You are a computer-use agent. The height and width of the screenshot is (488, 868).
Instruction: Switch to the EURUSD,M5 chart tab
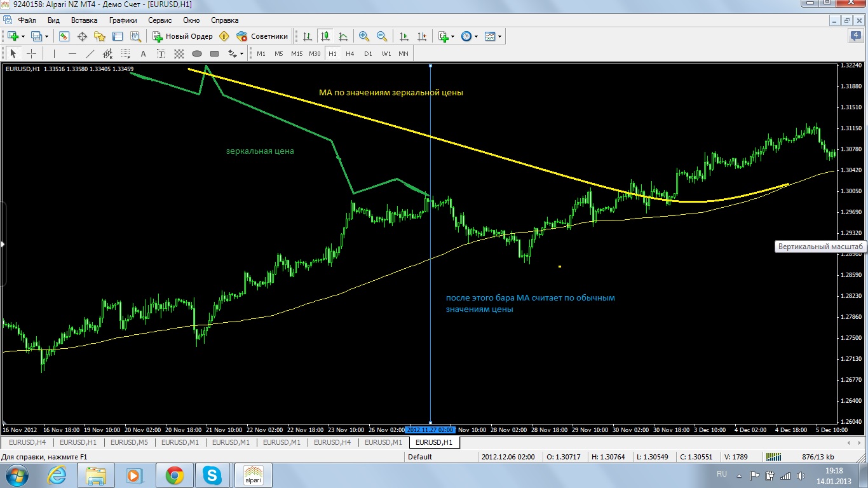(129, 442)
